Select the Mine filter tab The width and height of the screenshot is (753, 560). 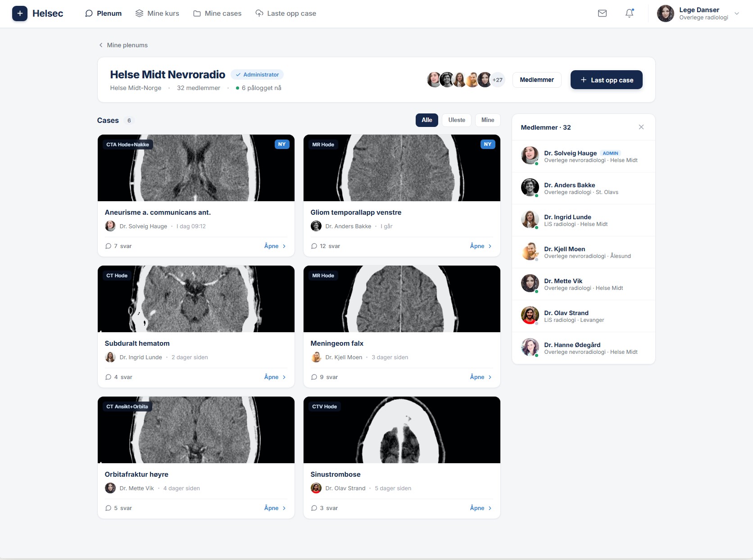(488, 120)
